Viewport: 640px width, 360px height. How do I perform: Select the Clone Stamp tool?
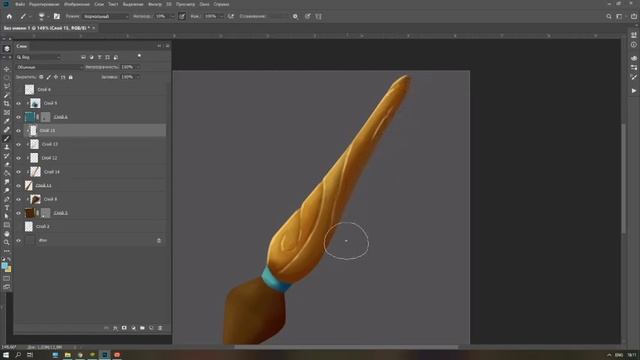pos(7,147)
